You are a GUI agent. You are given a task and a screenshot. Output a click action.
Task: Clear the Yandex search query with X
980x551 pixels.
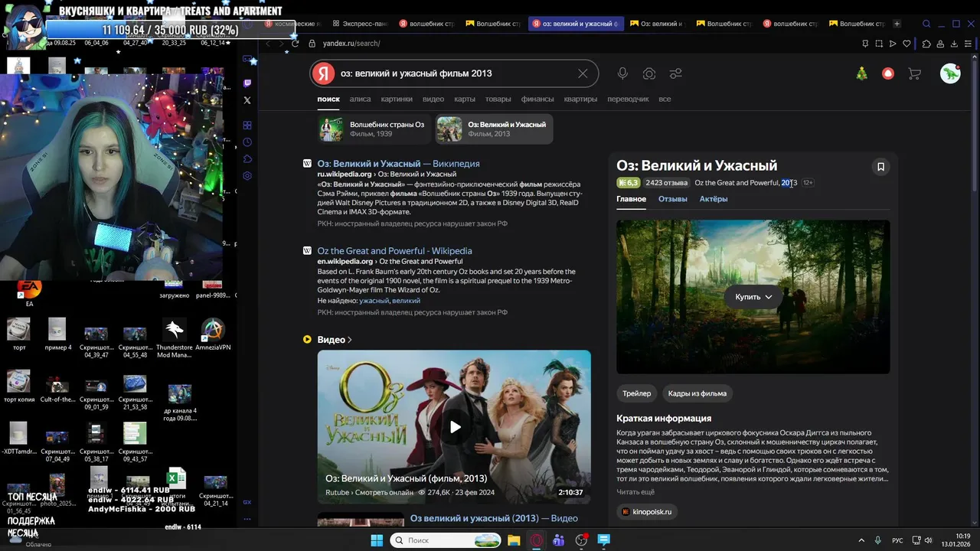[583, 73]
